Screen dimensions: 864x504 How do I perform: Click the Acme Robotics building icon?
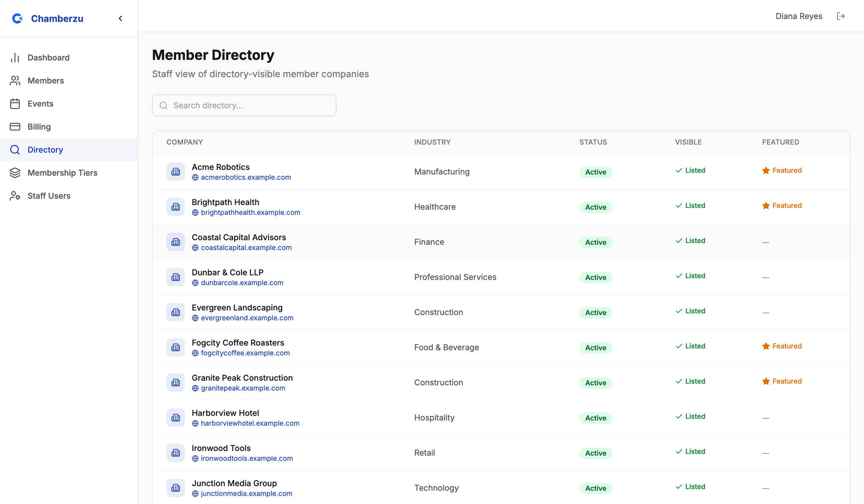(x=176, y=172)
